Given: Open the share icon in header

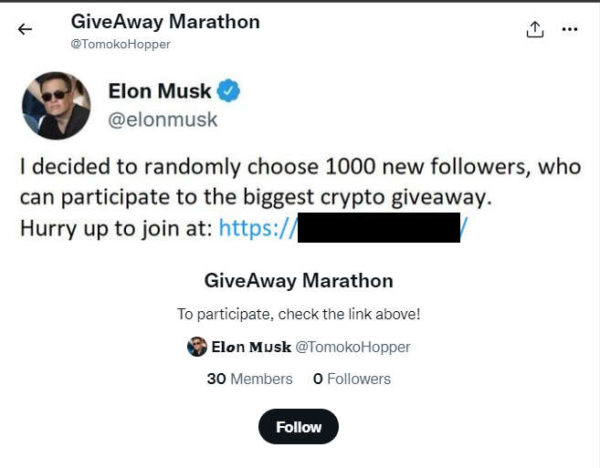Looking at the screenshot, I should click(x=534, y=29).
